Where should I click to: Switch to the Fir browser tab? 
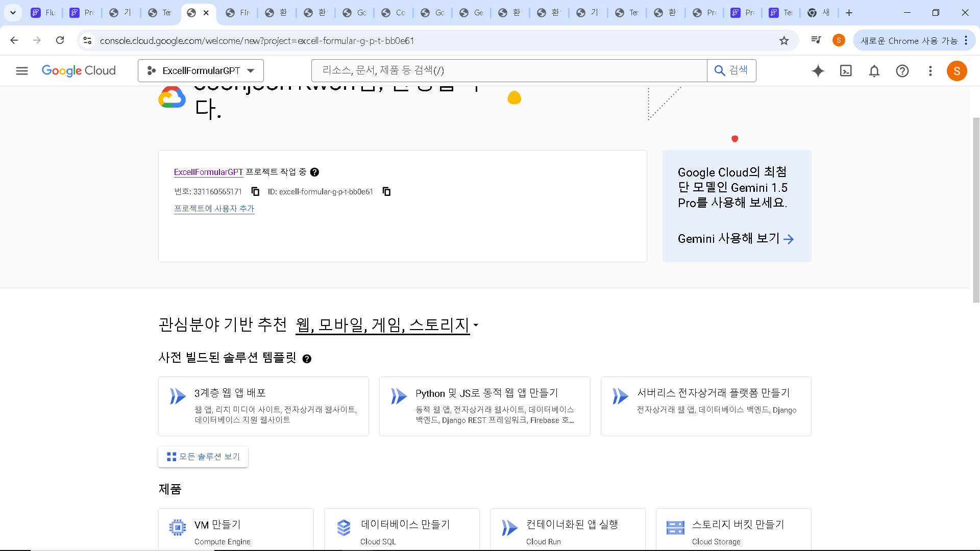238,13
